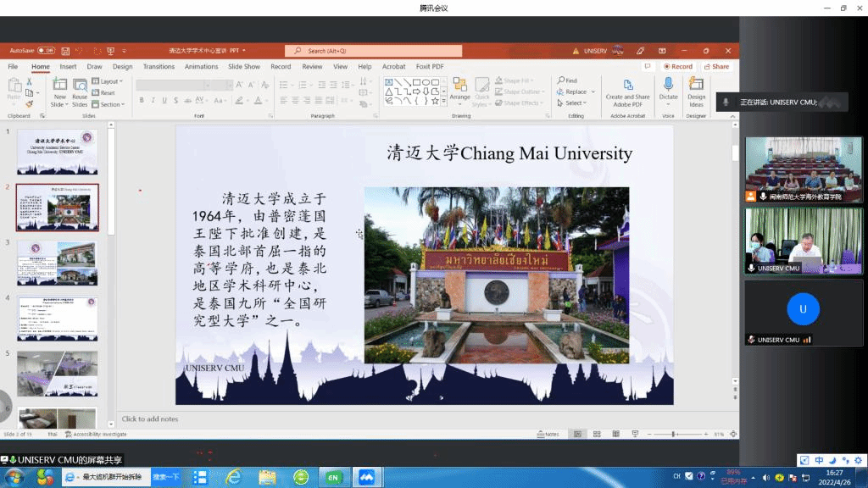868x488 pixels.
Task: Open Design Ideas in the ribbon
Action: pos(696,91)
